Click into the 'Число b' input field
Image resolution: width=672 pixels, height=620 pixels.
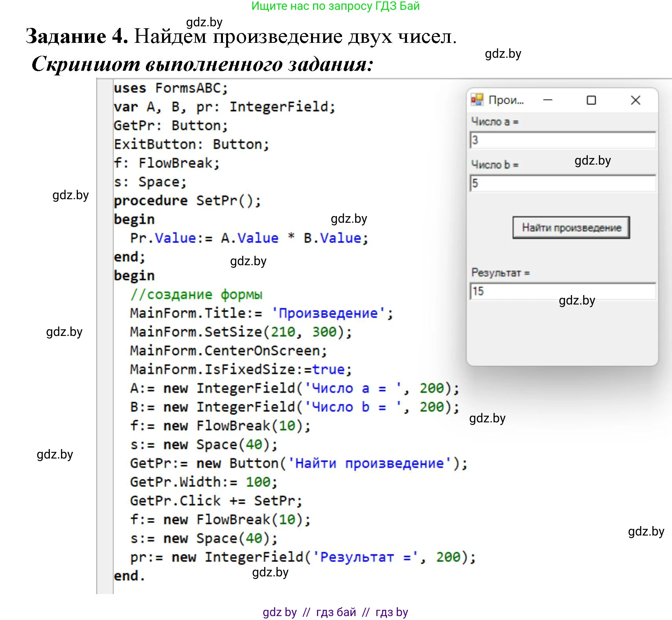click(562, 183)
